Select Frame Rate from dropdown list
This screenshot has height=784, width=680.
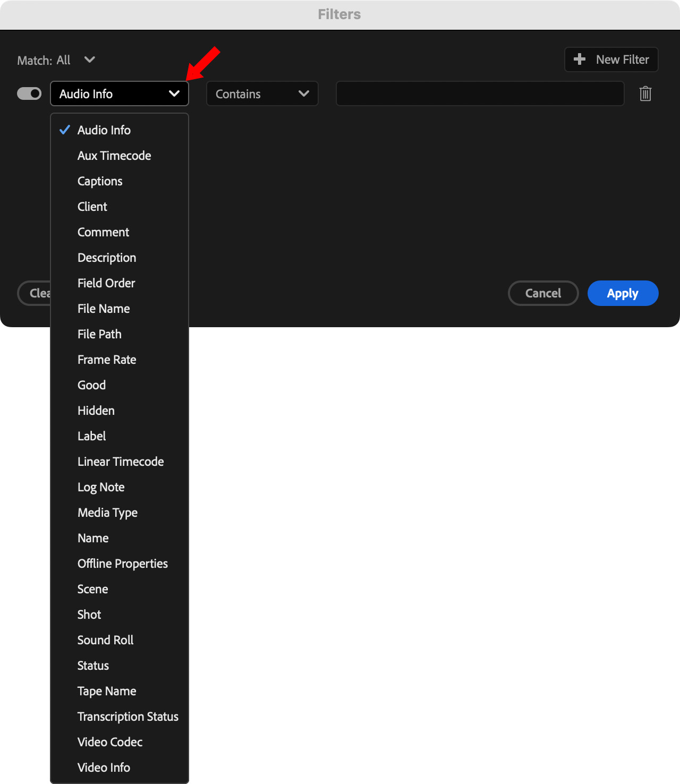(107, 360)
